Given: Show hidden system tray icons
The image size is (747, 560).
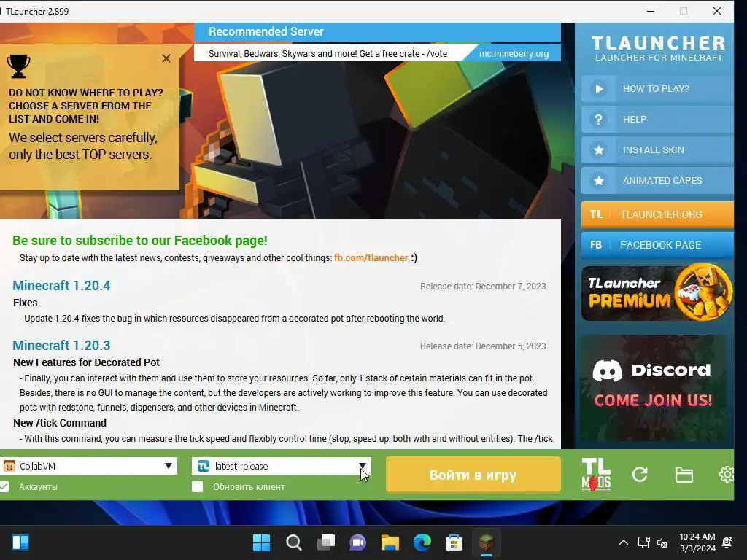Looking at the screenshot, I should 623,542.
